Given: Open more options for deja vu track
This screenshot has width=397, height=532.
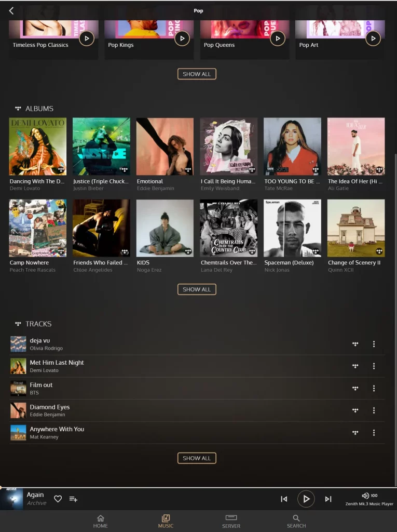Looking at the screenshot, I should point(374,344).
